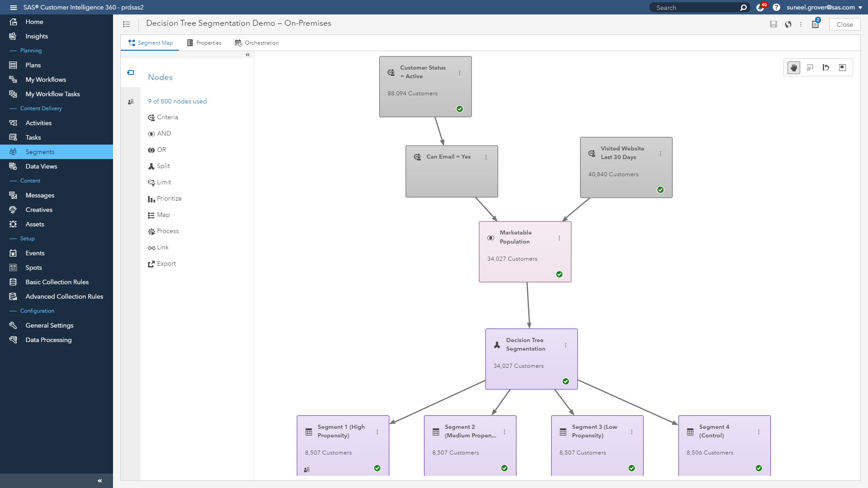Click the Prioritize node type icon
The image size is (868, 488).
coord(151,199)
